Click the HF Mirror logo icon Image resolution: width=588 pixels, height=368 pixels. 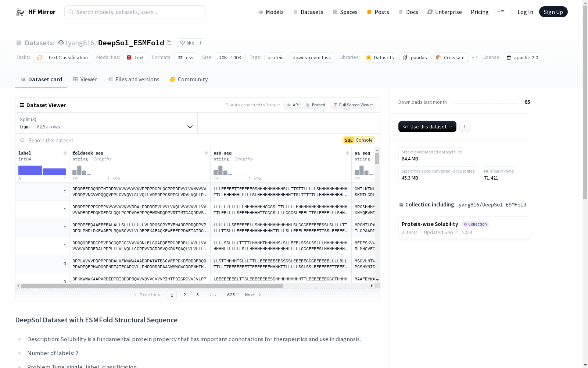20,12
